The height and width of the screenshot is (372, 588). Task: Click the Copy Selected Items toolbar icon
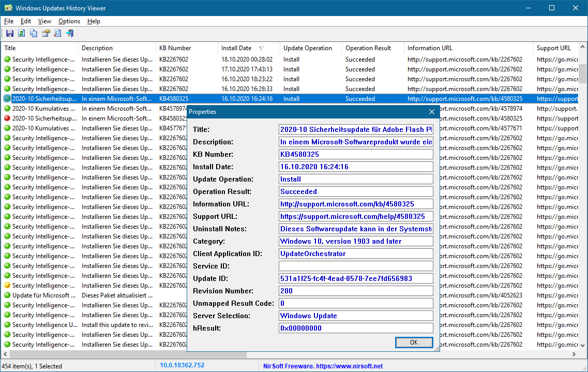(x=34, y=34)
